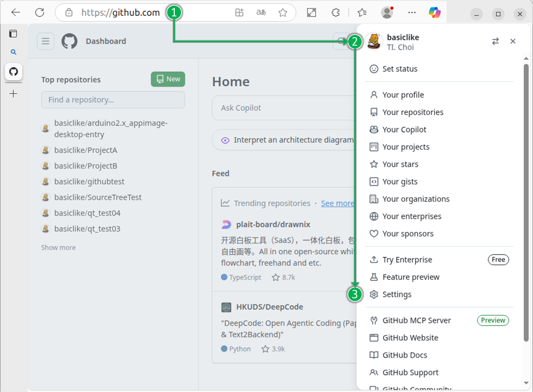Image resolution: width=533 pixels, height=392 pixels.
Task: Open a new tab with the plus icon
Action: [x=13, y=93]
